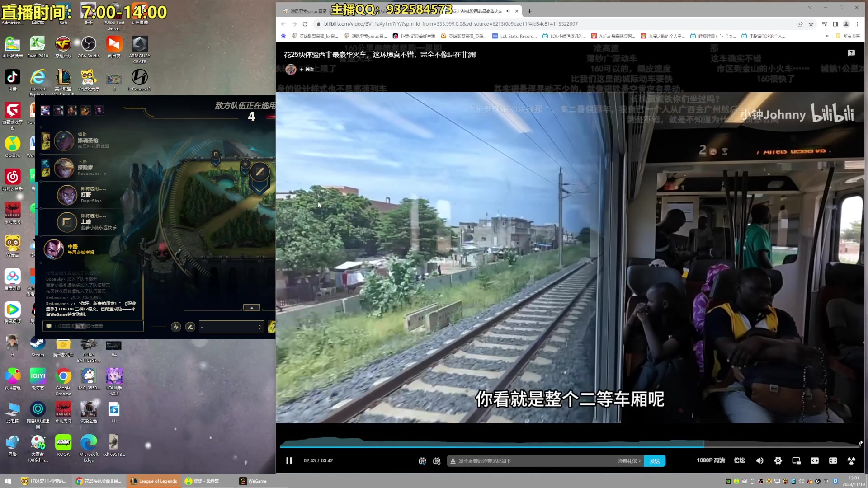Open the Chrome tab search chevron
The image size is (868, 488).
point(810,8)
